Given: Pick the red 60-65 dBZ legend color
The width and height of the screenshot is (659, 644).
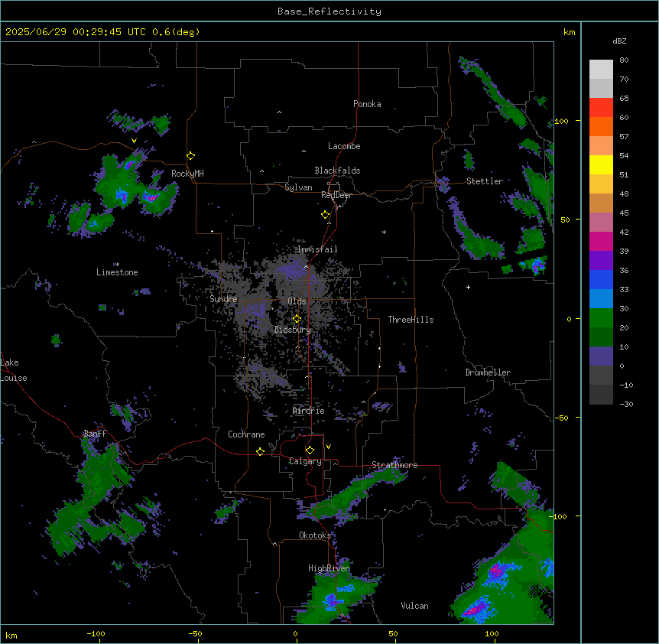Looking at the screenshot, I should pyautogui.click(x=601, y=108).
